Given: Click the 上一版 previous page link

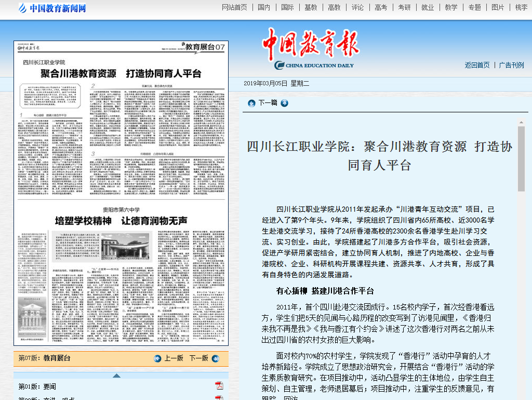Looking at the screenshot, I should (x=174, y=358).
